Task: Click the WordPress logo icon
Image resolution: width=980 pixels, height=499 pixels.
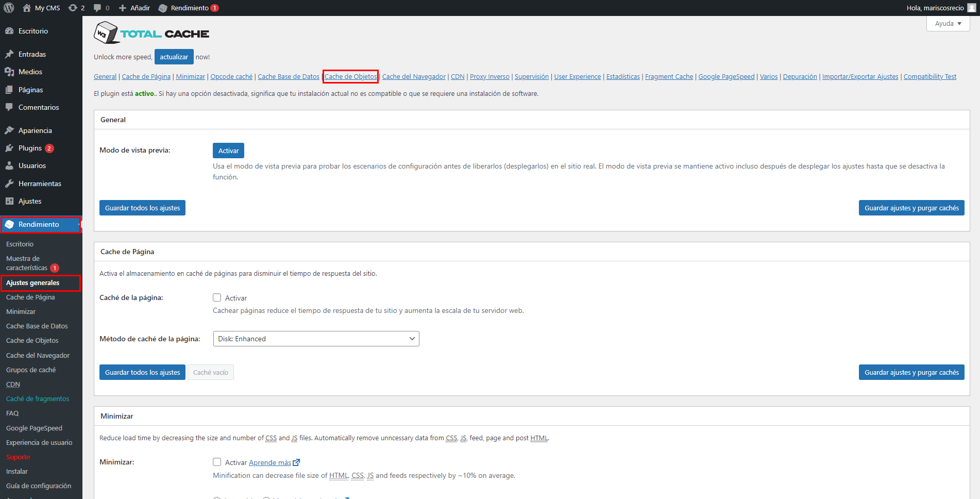Action: 9,8
